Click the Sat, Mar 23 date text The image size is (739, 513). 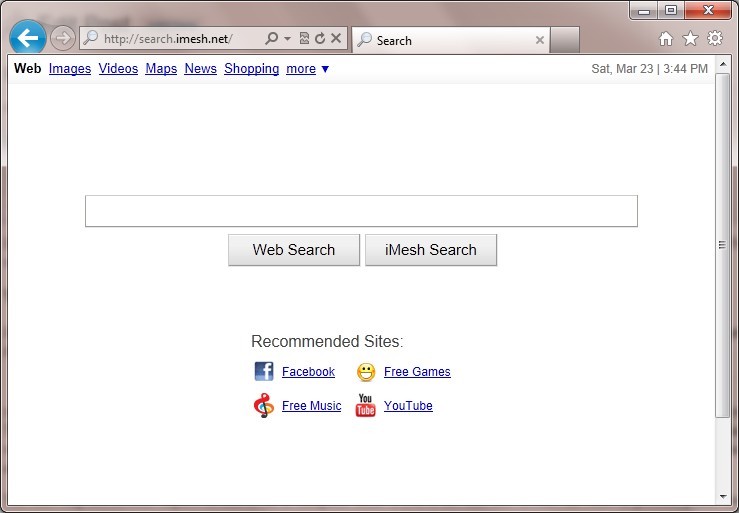pos(649,68)
